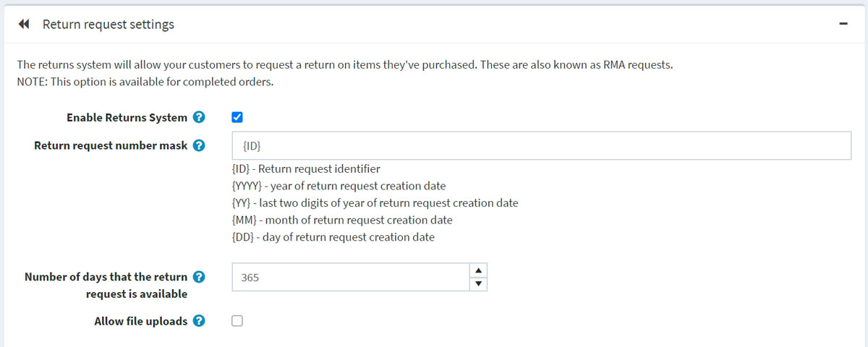Image resolution: width=868 pixels, height=347 pixels.
Task: Collapse the Return request settings panel
Action: [843, 24]
